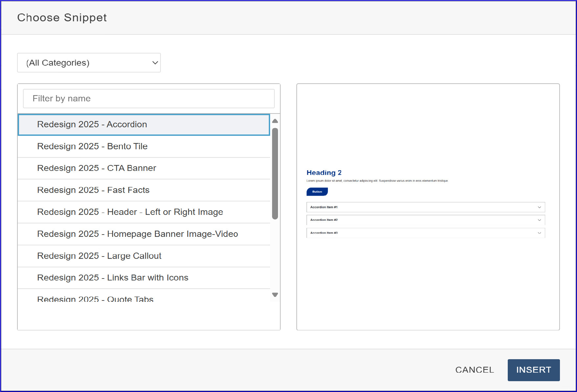The width and height of the screenshot is (577, 392).
Task: Select the partially visible Quote Tabs snippet
Action: pyautogui.click(x=144, y=298)
